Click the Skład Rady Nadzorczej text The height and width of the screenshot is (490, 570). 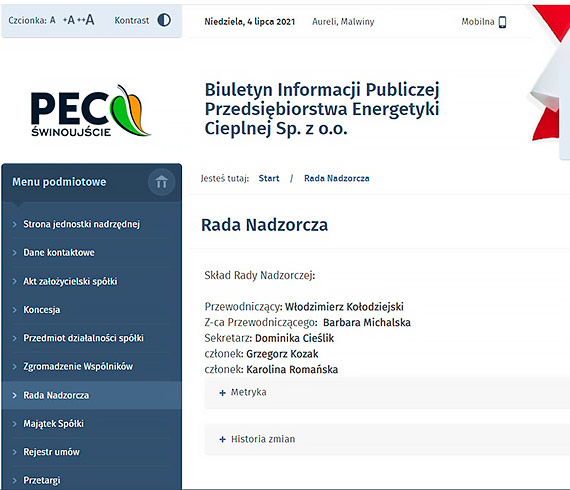pos(260,276)
